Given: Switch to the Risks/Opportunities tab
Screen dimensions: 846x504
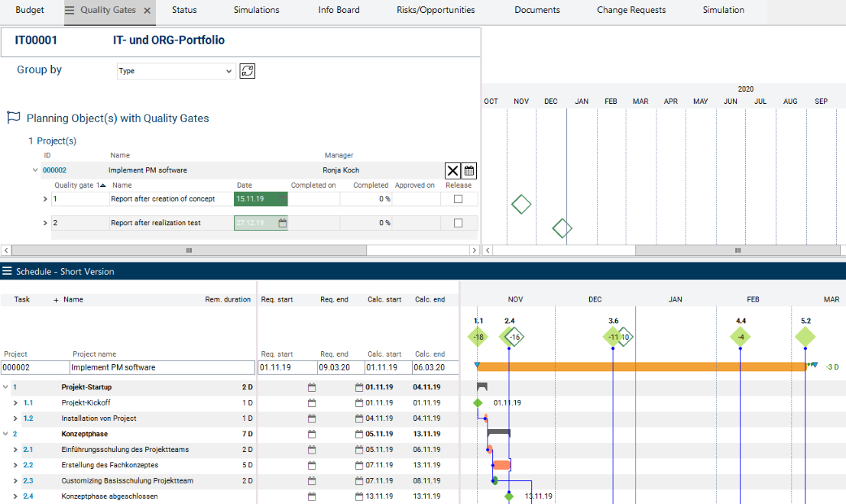Looking at the screenshot, I should 436,11.
